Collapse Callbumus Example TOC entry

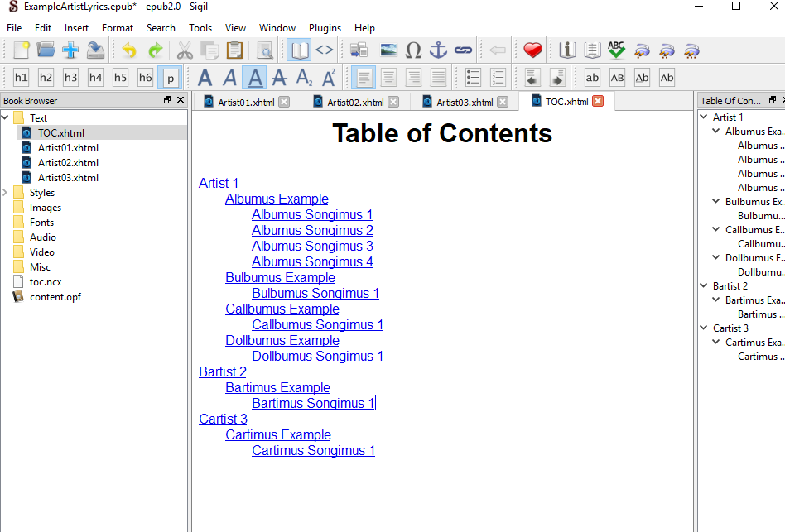coord(716,229)
